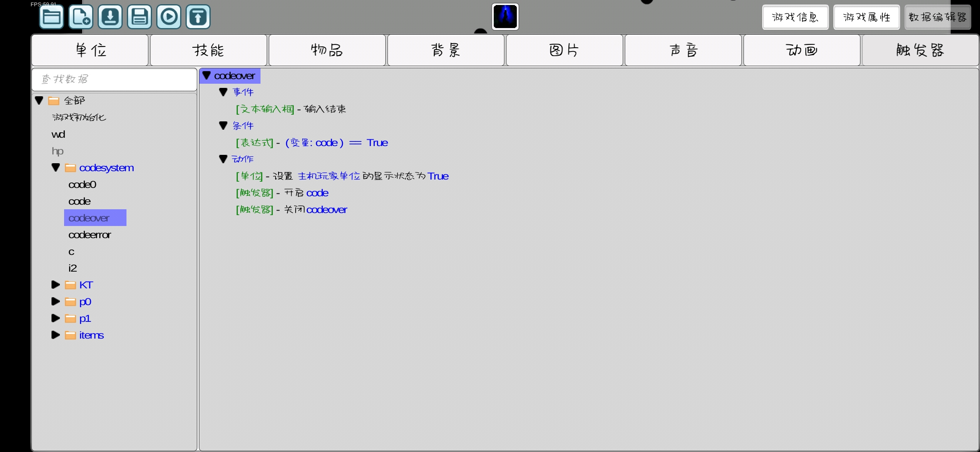Collapse the 动作 section

(223, 159)
